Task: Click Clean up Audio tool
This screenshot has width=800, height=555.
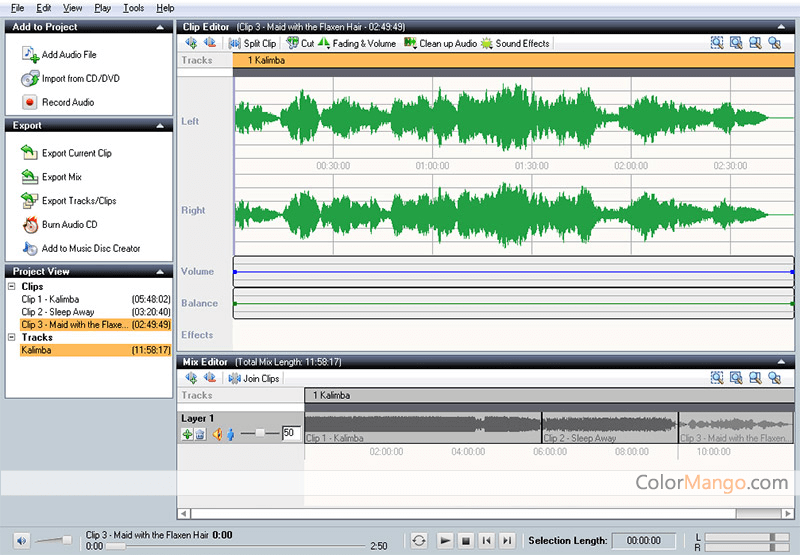Action: (x=440, y=44)
